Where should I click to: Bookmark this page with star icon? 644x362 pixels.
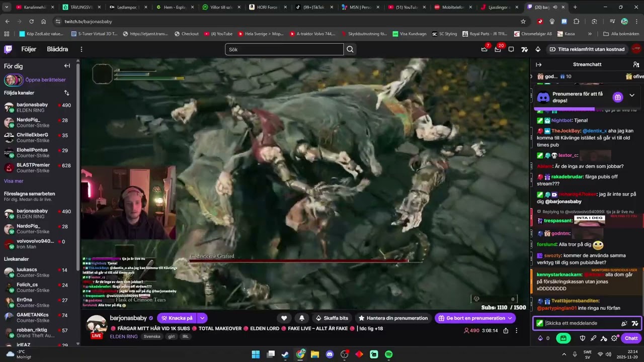[523, 22]
